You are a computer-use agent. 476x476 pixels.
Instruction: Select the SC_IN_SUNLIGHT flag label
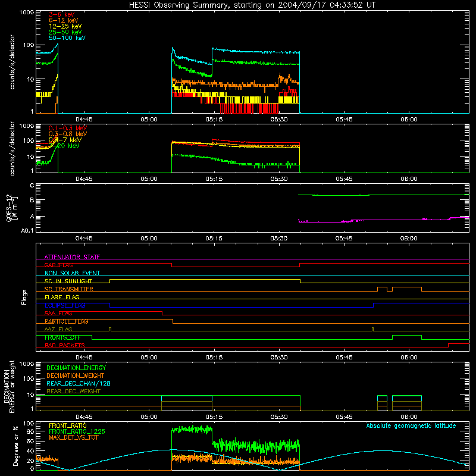(x=68, y=281)
